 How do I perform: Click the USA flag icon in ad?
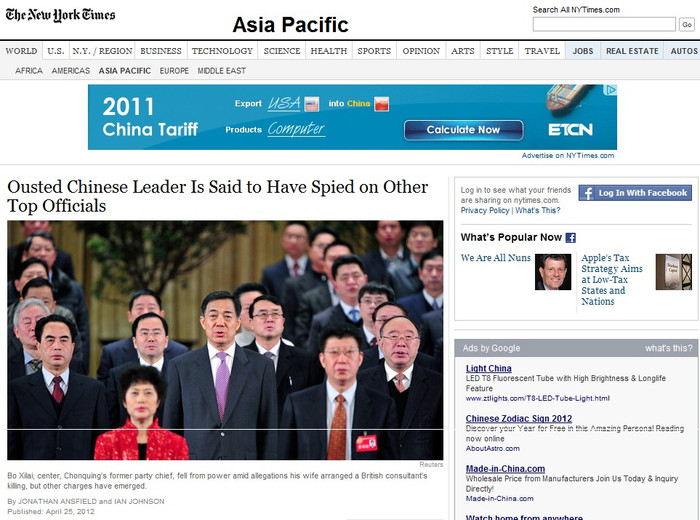[x=312, y=104]
